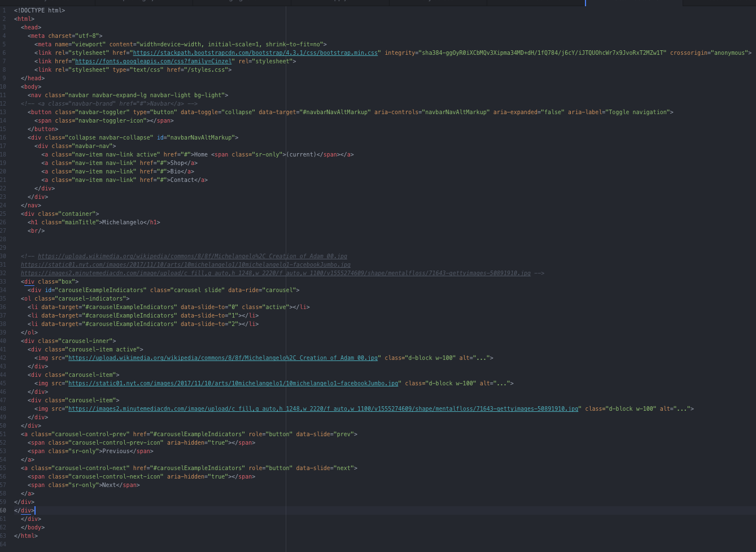The height and width of the screenshot is (552, 756).
Task: Click the meta charset="utf-8" tag
Action: click(65, 36)
